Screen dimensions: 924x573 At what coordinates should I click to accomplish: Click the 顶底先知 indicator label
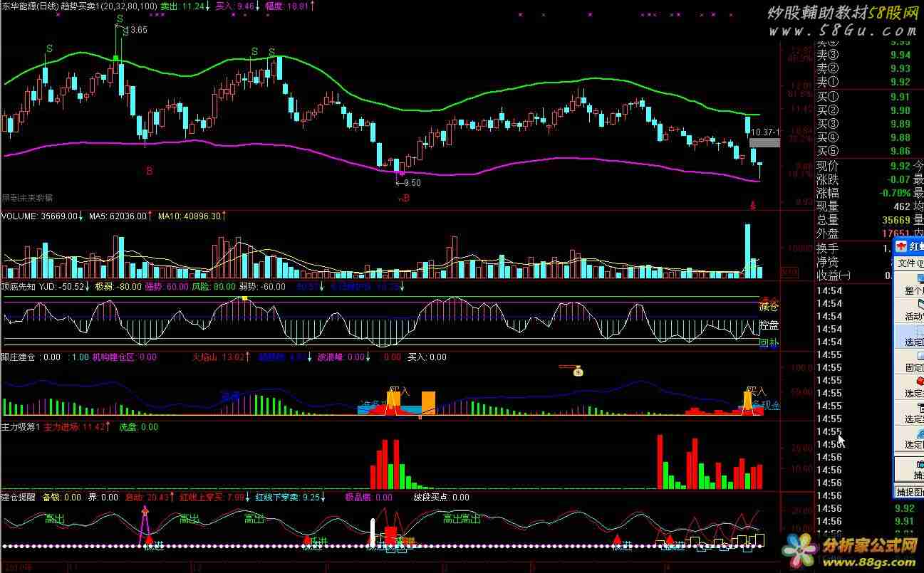point(18,287)
